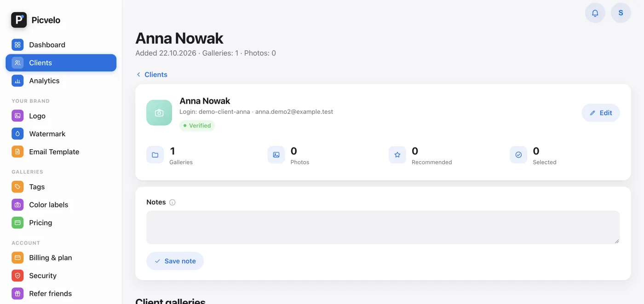Click the Notes textarea resize handle
The image size is (644, 304).
click(617, 241)
